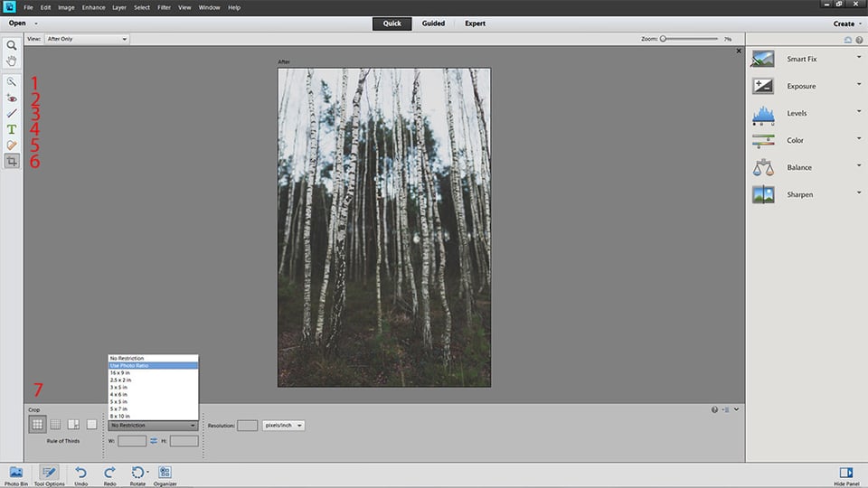This screenshot has height=488, width=868.
Task: Switch to the Quick tab
Action: tap(392, 23)
